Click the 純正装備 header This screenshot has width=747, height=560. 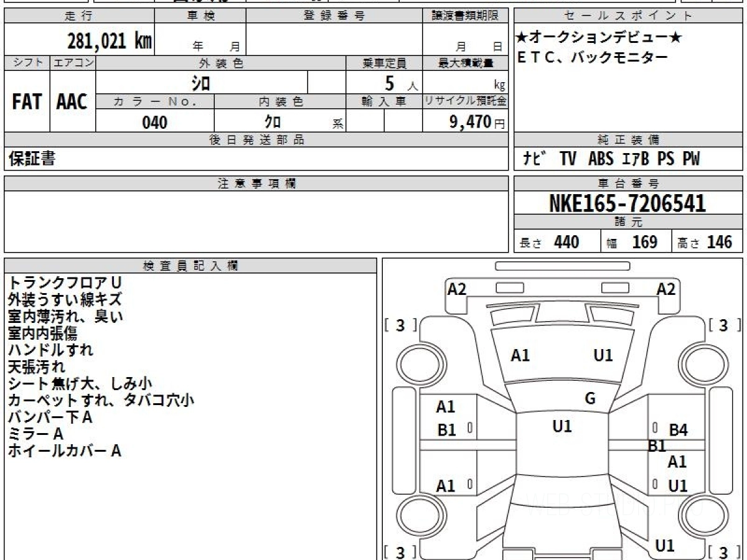pyautogui.click(x=629, y=140)
